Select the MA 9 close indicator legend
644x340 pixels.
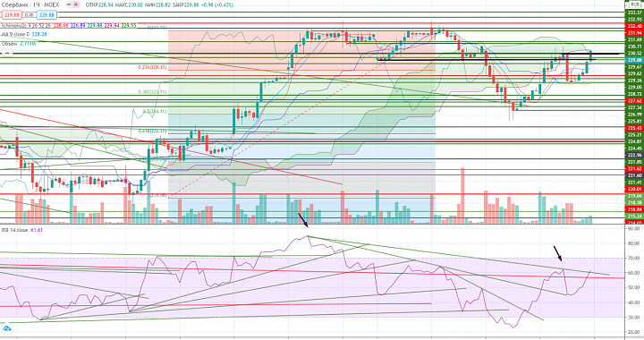24,35
